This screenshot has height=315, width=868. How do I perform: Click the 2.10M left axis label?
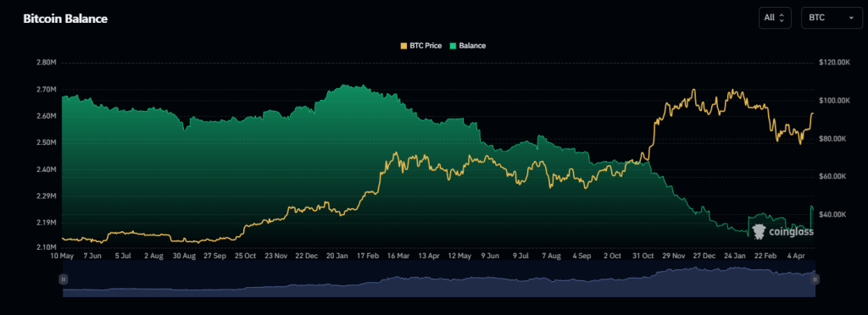(46, 246)
